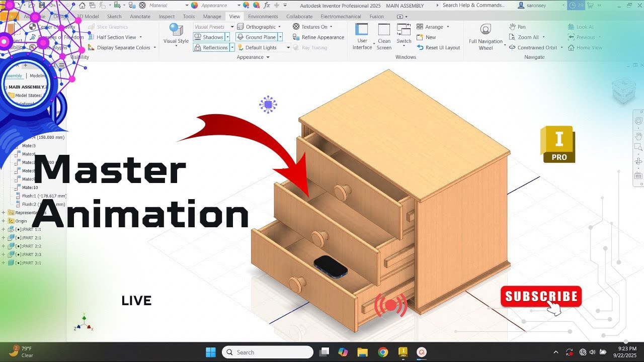Click the Refine Appearance tool

coord(318,37)
